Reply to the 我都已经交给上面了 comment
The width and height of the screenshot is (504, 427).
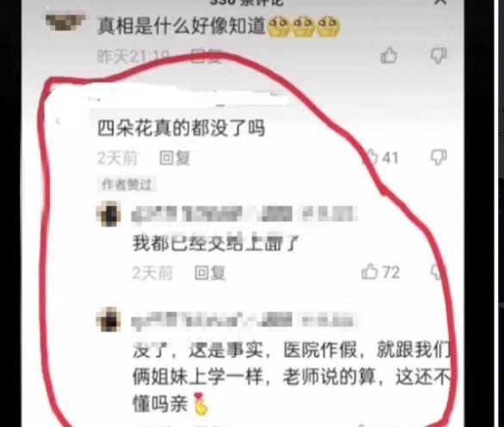point(210,273)
